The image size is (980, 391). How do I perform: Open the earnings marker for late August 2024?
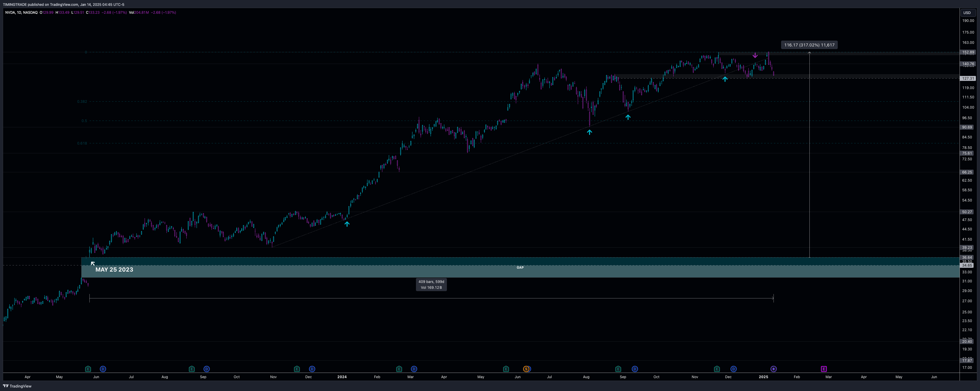coord(618,369)
